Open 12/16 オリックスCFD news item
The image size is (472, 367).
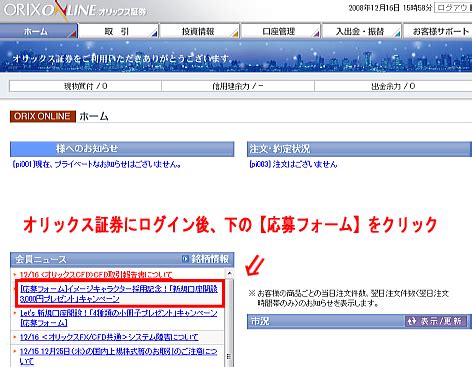(96, 275)
